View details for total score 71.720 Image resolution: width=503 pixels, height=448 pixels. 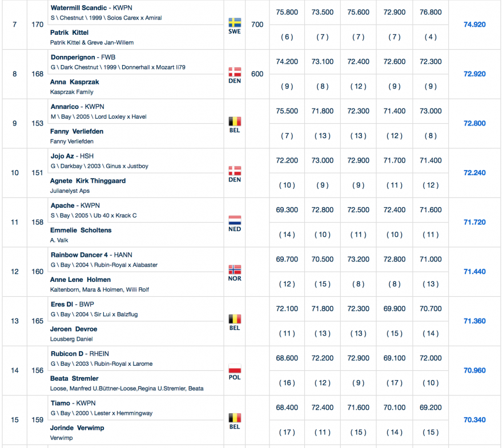474,222
